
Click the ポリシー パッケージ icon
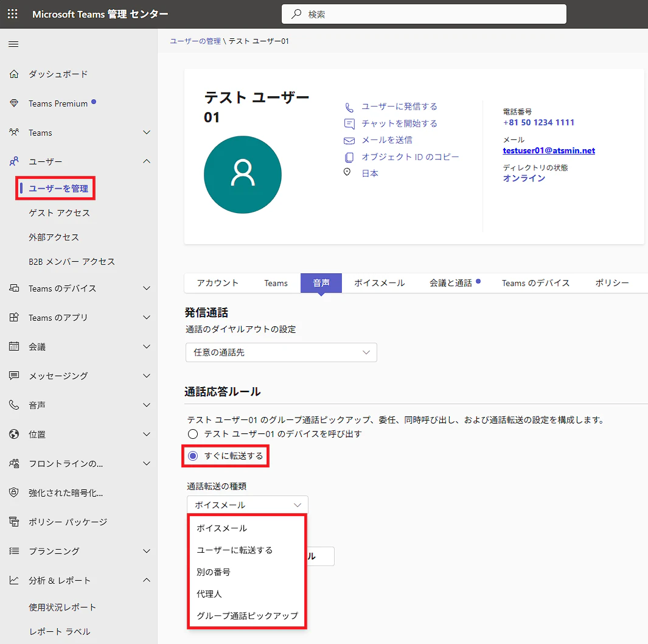pos(14,522)
